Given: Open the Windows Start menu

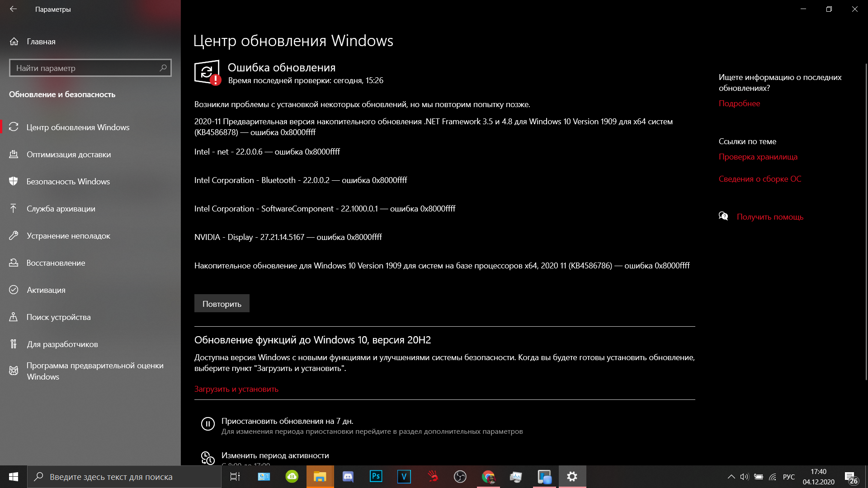Looking at the screenshot, I should 14,477.
